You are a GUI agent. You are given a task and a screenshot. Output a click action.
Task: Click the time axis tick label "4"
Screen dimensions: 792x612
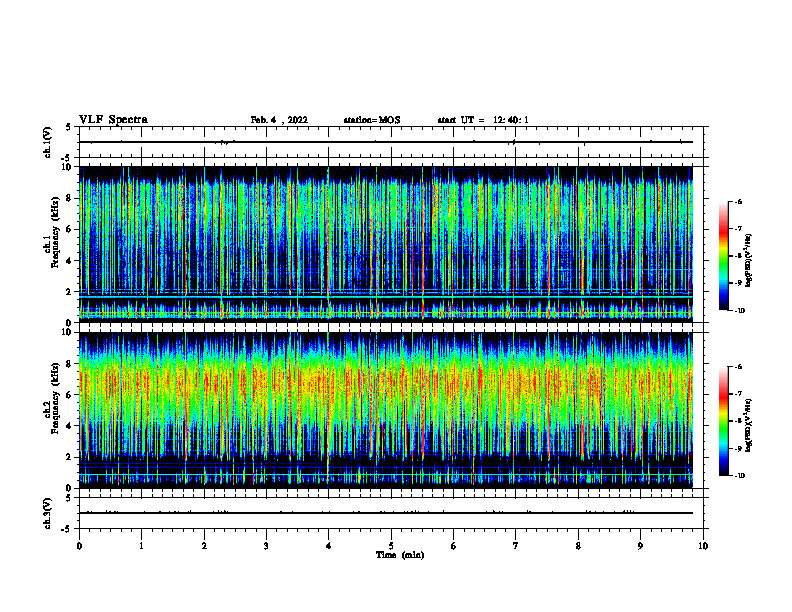[x=329, y=546]
